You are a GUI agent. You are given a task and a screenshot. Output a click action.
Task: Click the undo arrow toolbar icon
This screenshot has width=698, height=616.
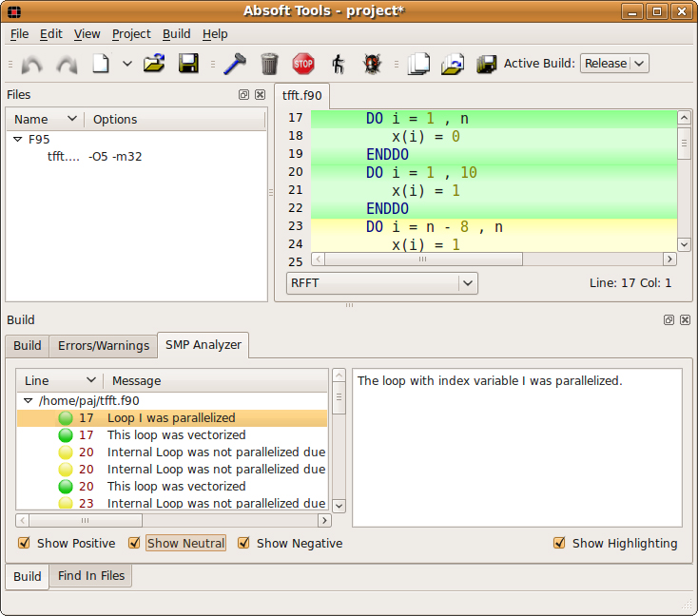32,64
